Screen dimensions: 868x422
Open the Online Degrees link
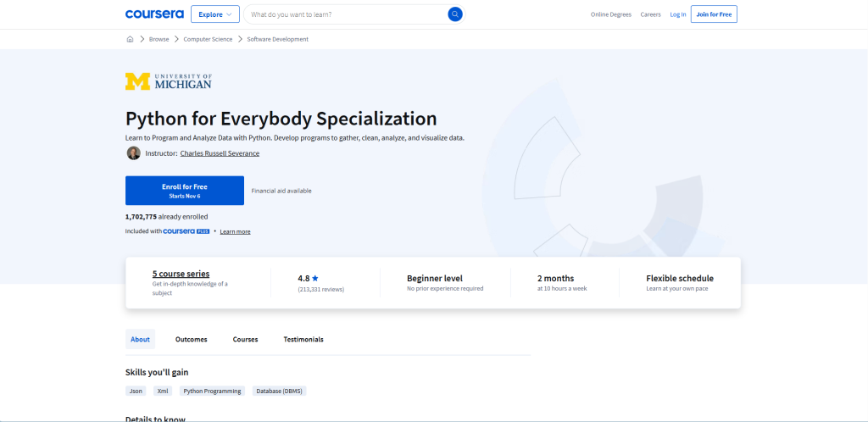611,15
